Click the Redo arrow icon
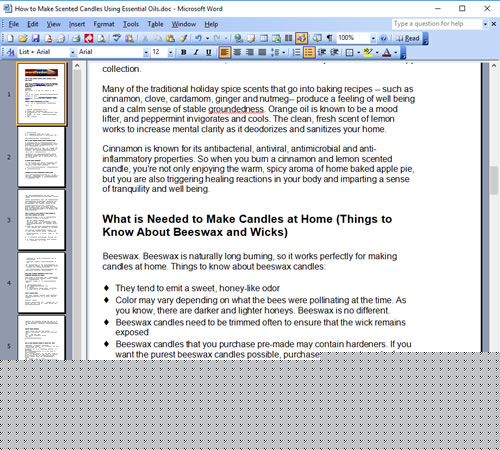This screenshot has height=450, width=500. [217, 38]
